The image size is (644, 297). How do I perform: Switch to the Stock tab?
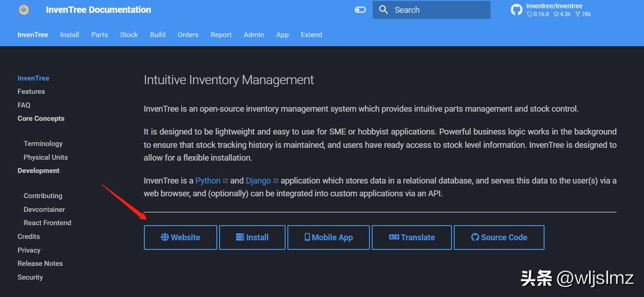(129, 35)
